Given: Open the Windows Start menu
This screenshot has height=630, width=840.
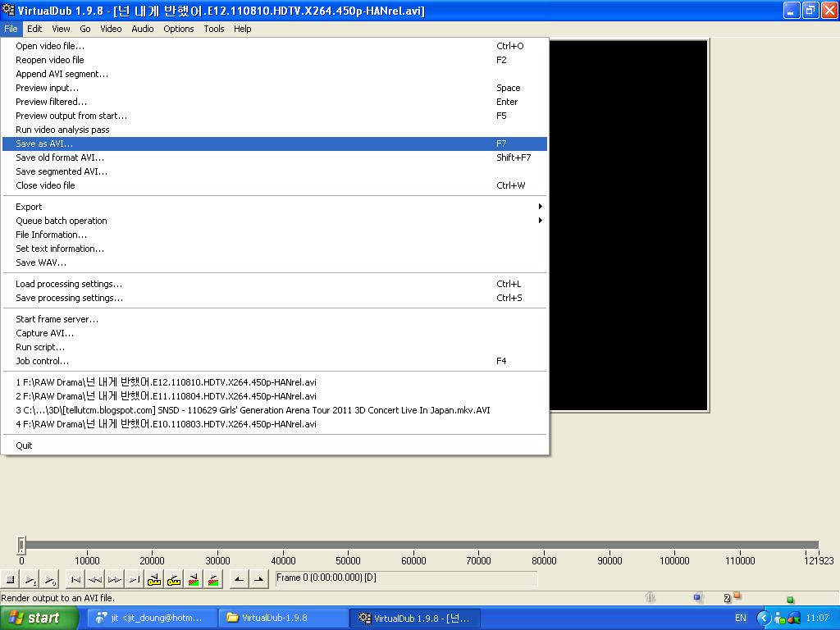Looking at the screenshot, I should [x=39, y=618].
